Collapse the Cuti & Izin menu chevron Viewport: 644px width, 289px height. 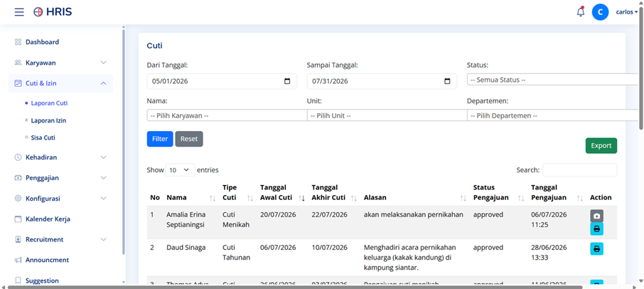pos(104,83)
